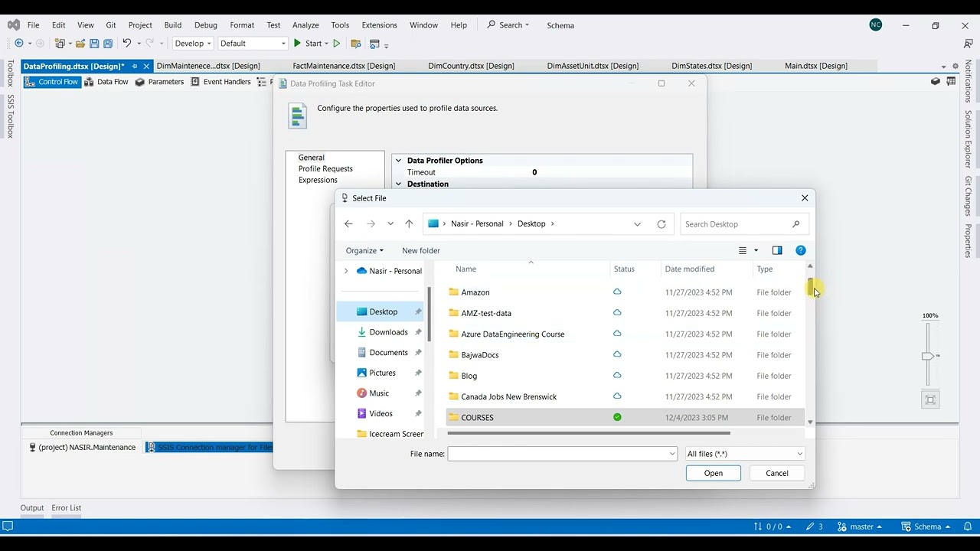980x551 pixels.
Task: Click the New Project icon in the toolbar
Action: pos(60,44)
